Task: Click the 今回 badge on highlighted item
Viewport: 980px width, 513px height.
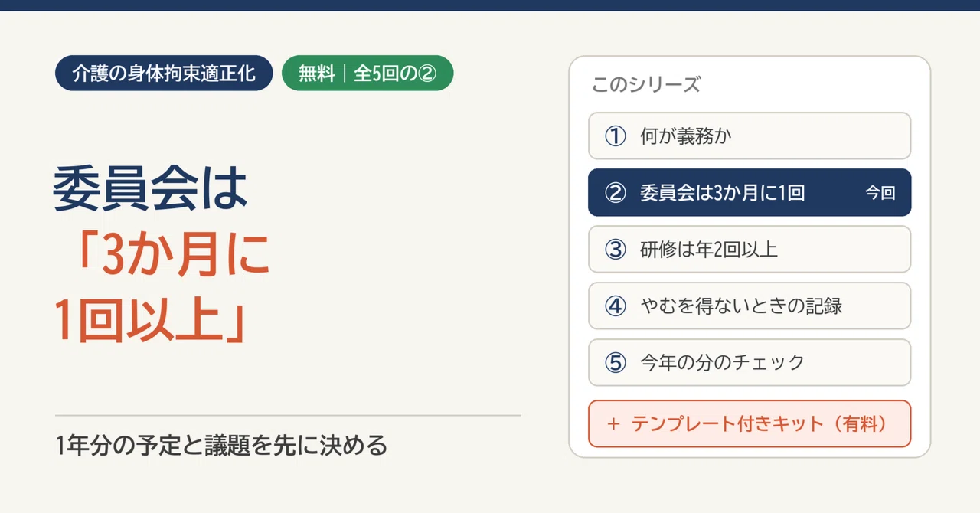Action: 880,193
